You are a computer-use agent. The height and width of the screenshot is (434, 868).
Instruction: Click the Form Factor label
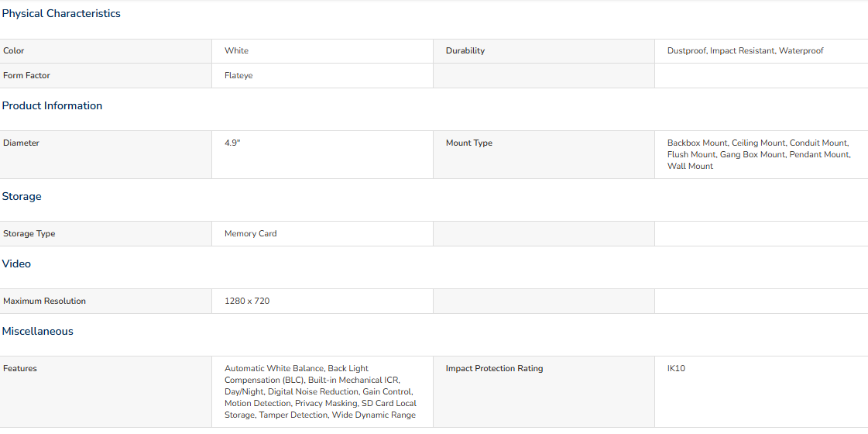26,75
